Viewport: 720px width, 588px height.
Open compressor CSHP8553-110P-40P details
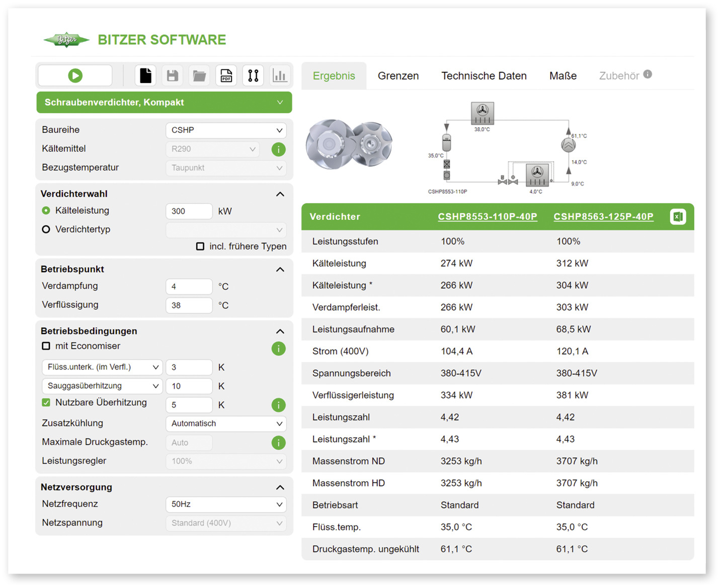[487, 216]
